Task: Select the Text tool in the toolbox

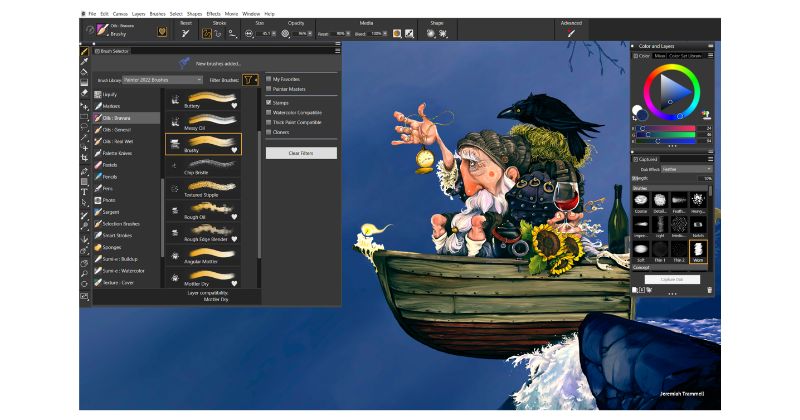Action: click(x=85, y=192)
